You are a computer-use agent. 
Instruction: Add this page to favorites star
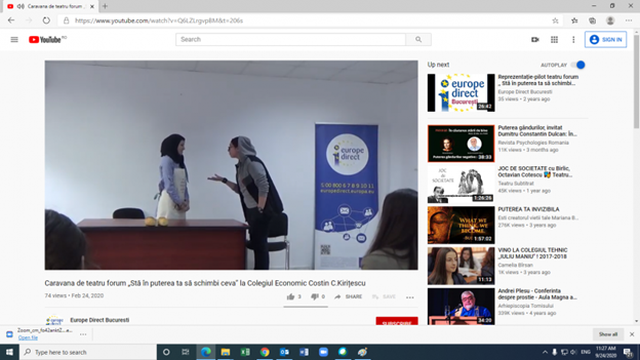tap(555, 20)
